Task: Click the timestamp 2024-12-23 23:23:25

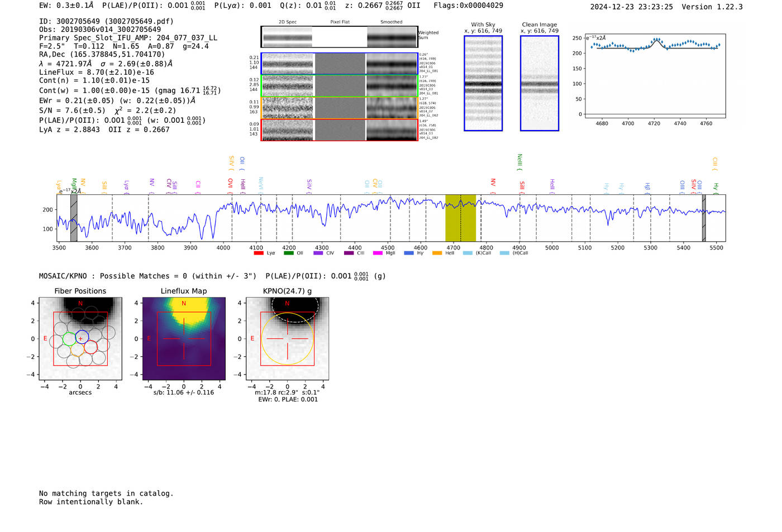Action: click(x=631, y=7)
